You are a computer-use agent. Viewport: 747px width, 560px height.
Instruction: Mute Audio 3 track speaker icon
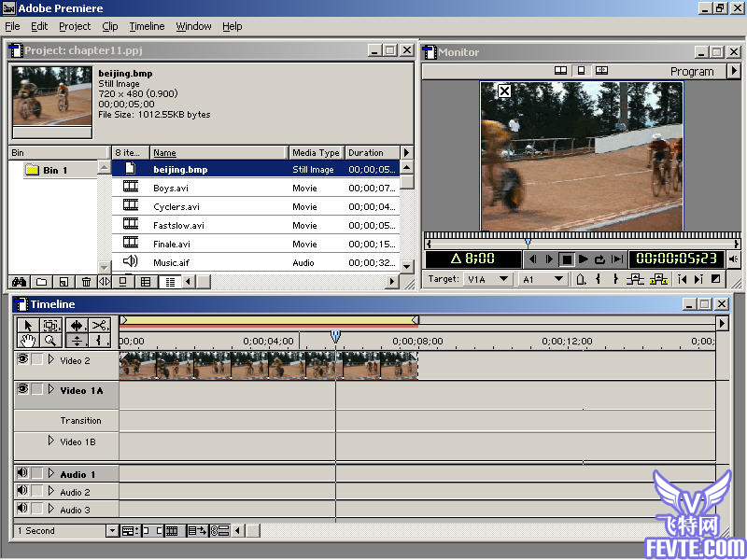point(22,508)
